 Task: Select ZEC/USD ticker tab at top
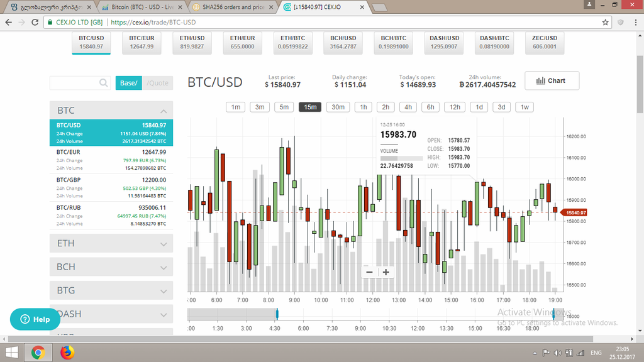tap(545, 42)
